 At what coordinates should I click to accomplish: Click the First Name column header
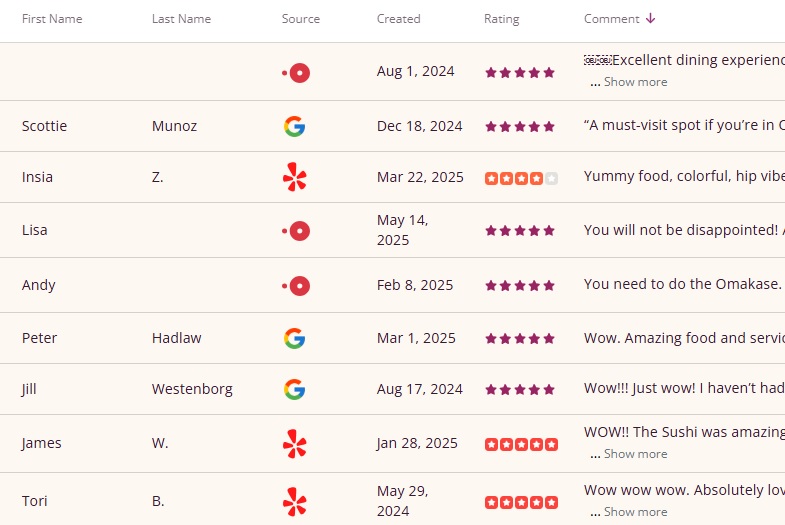click(52, 19)
